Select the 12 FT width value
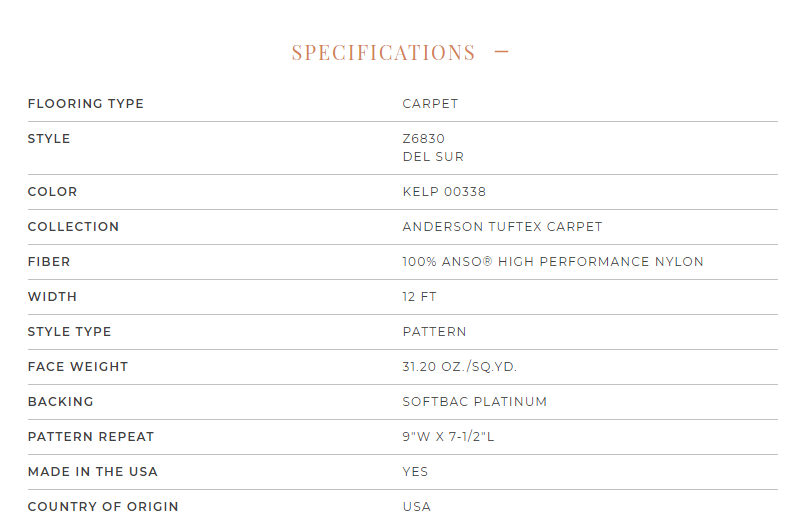802x527 pixels. tap(419, 297)
